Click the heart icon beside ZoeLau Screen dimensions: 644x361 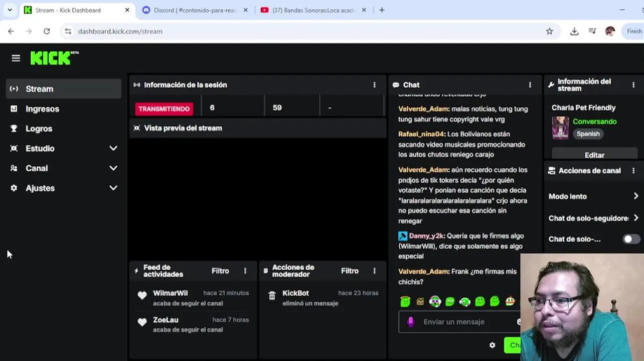click(x=142, y=322)
